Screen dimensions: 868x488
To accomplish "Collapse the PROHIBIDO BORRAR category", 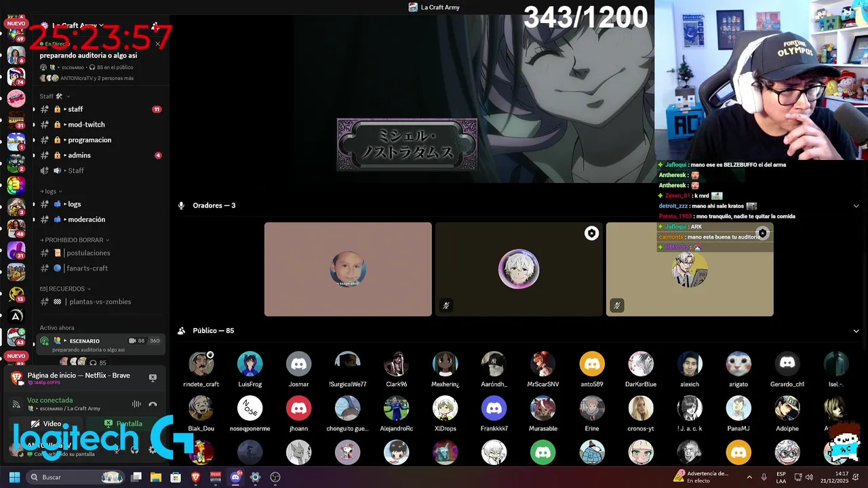I will 75,240.
